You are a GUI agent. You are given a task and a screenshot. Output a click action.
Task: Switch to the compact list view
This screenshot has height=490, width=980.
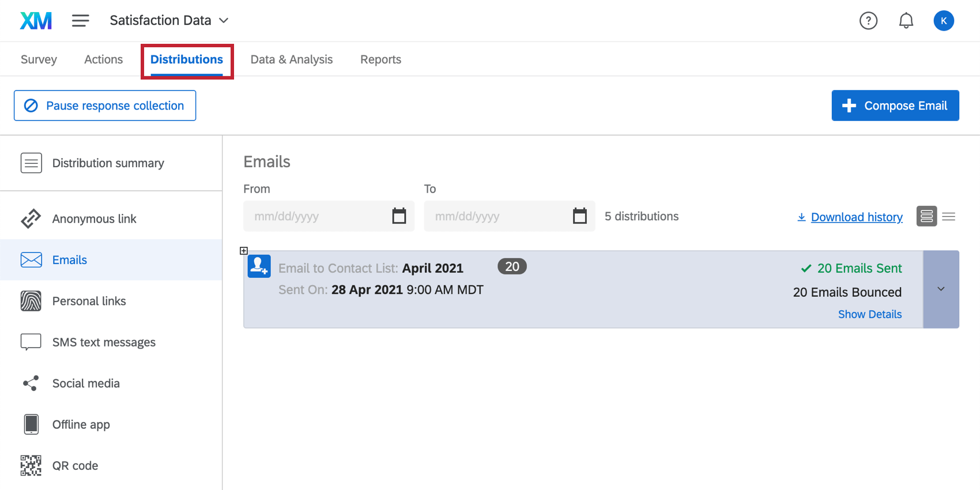pyautogui.click(x=949, y=217)
